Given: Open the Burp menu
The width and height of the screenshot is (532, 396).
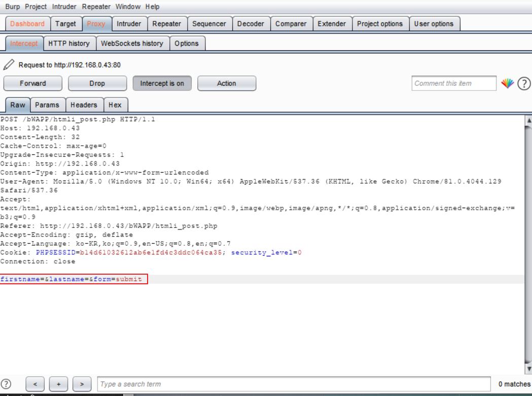Looking at the screenshot, I should 13,7.
